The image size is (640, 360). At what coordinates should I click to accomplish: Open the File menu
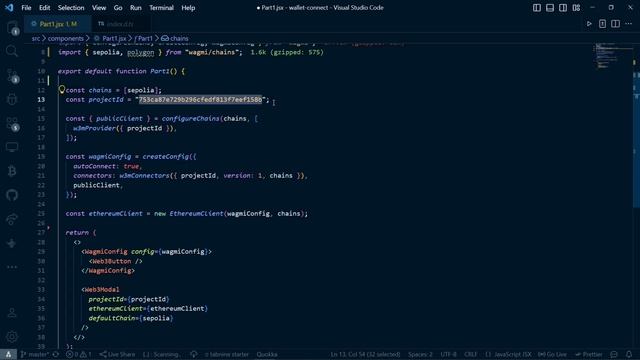point(26,8)
